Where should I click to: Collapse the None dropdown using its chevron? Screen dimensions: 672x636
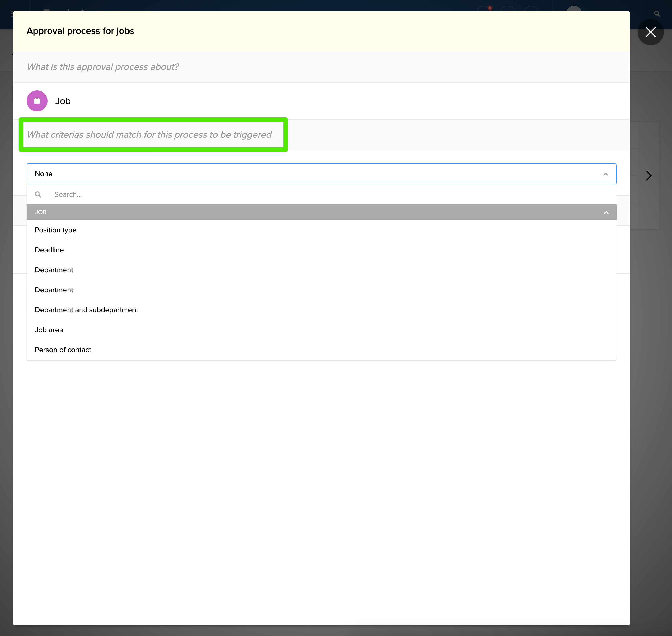click(x=605, y=174)
